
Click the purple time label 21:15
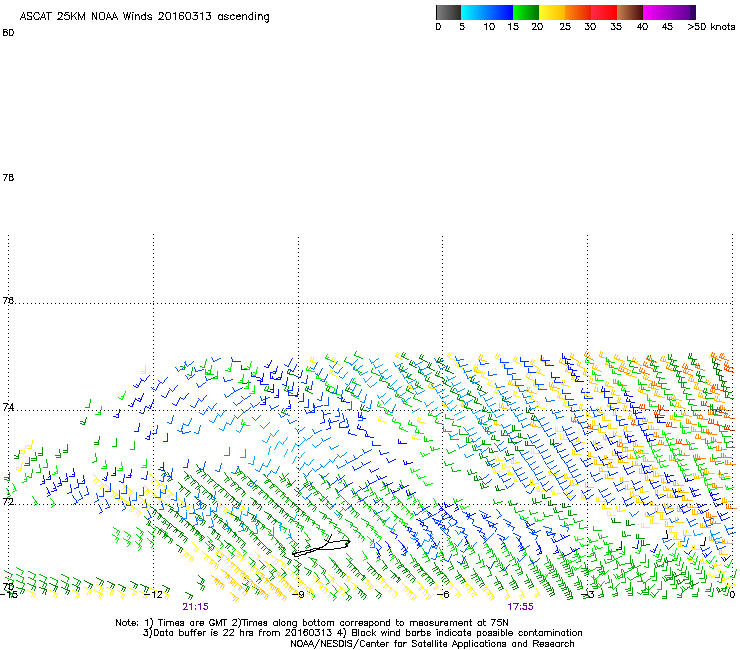click(x=195, y=607)
